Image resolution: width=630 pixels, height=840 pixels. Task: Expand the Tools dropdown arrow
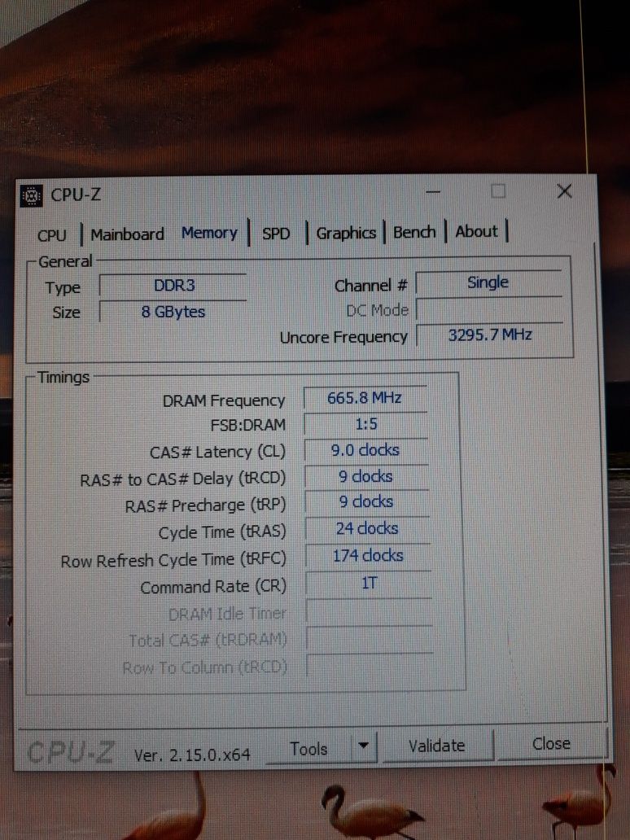pyautogui.click(x=364, y=746)
